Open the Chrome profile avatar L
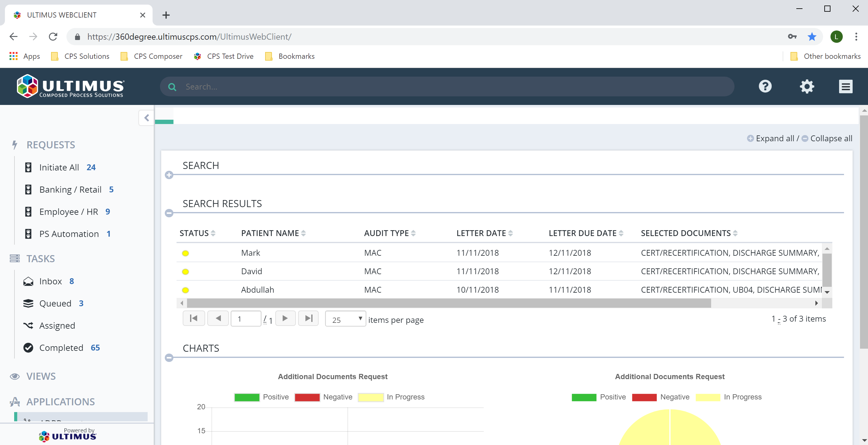The height and width of the screenshot is (445, 868). (836, 36)
